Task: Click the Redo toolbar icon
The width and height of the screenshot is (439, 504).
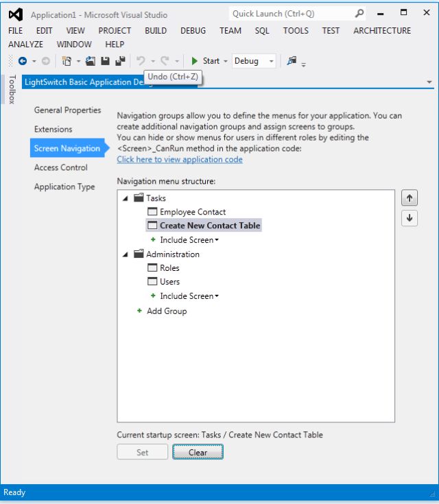Action: point(165,61)
